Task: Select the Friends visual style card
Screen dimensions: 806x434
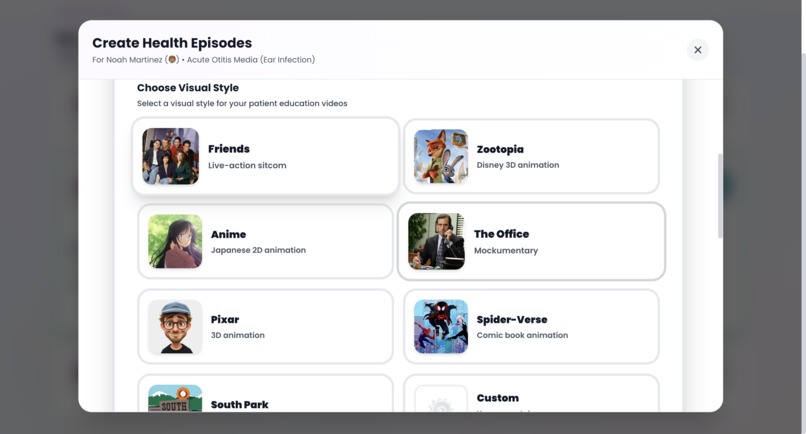Action: point(266,156)
